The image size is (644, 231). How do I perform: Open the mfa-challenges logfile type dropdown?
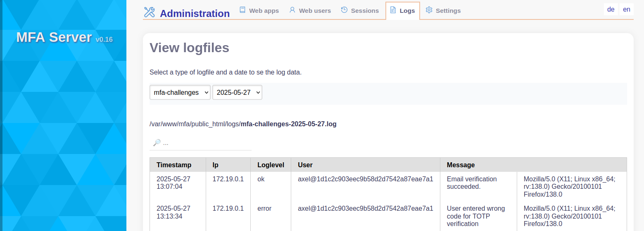(x=180, y=92)
